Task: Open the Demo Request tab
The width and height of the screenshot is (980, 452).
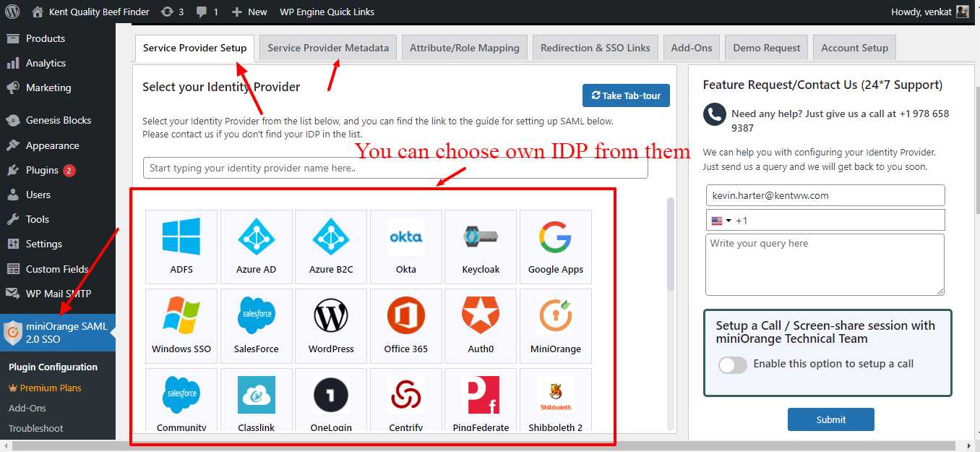Action: pos(767,48)
